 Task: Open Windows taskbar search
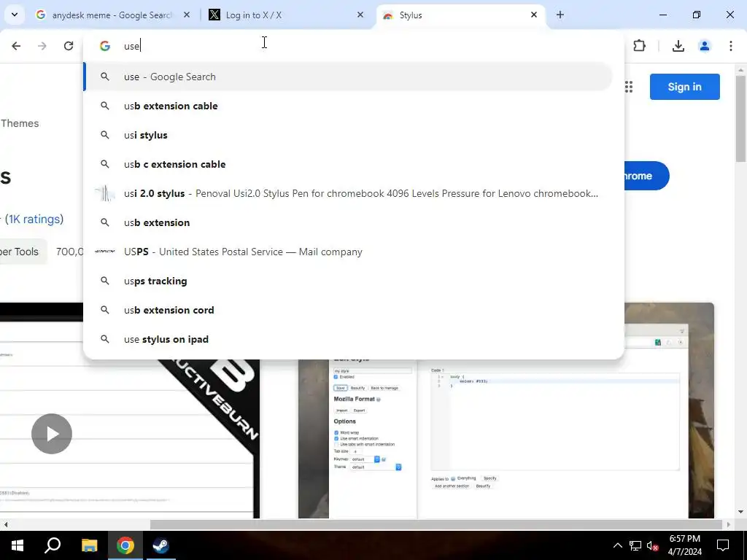53,545
